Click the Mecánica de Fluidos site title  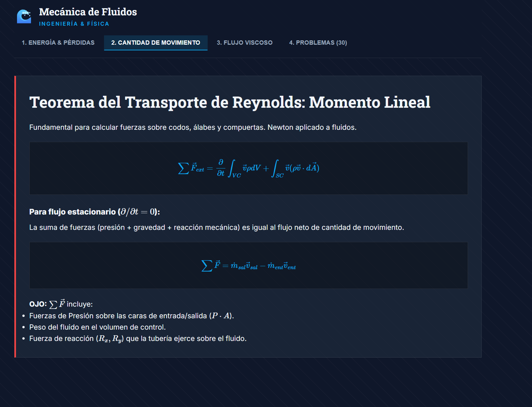pyautogui.click(x=88, y=12)
